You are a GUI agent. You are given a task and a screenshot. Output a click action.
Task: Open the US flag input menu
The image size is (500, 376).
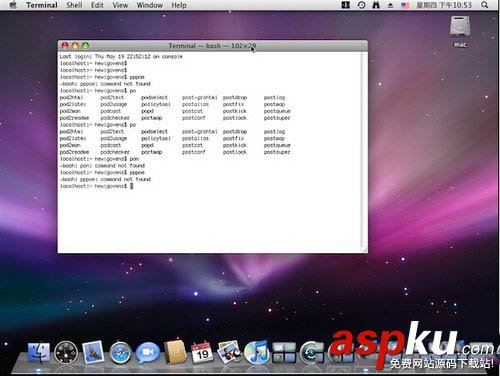tap(405, 5)
